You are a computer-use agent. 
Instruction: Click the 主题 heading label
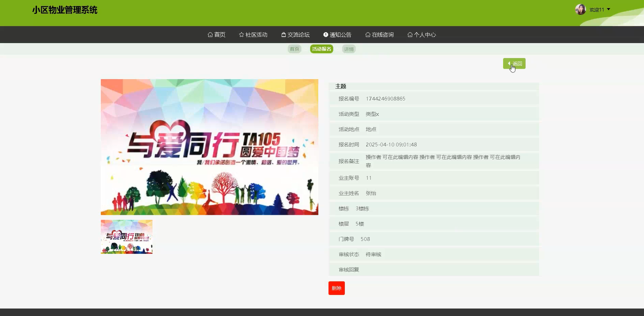tap(341, 86)
